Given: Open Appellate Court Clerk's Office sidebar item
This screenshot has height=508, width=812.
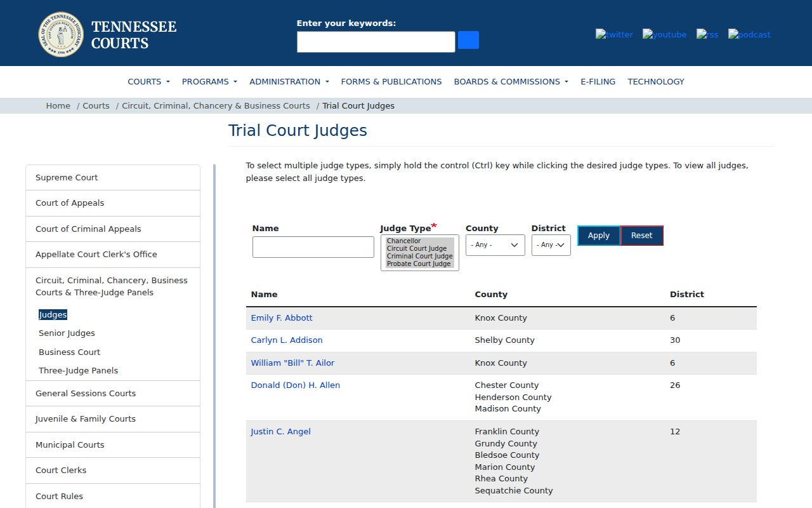Looking at the screenshot, I should coord(113,255).
